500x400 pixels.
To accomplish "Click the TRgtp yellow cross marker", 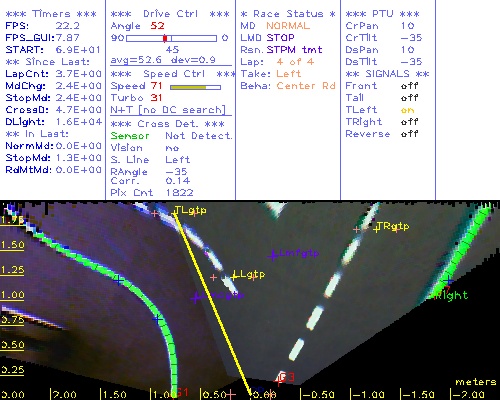I will tap(377, 229).
